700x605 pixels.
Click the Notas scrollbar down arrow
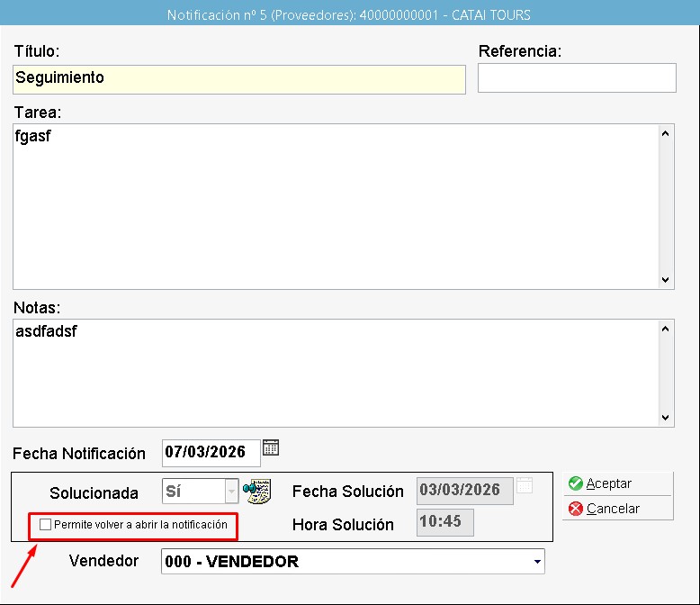[x=665, y=418]
